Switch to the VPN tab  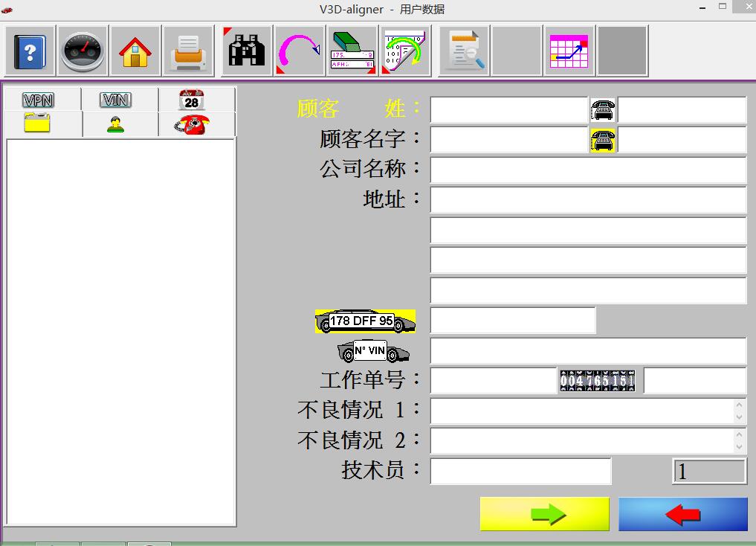[x=39, y=100]
